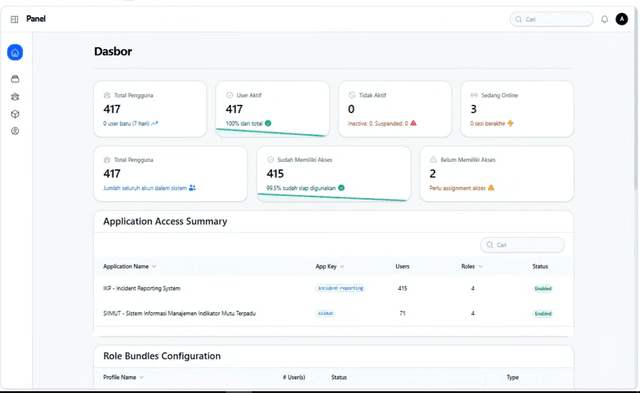Click Belum Memiliki Akses warning icon
This screenshot has width=640, height=393.
tap(433, 160)
